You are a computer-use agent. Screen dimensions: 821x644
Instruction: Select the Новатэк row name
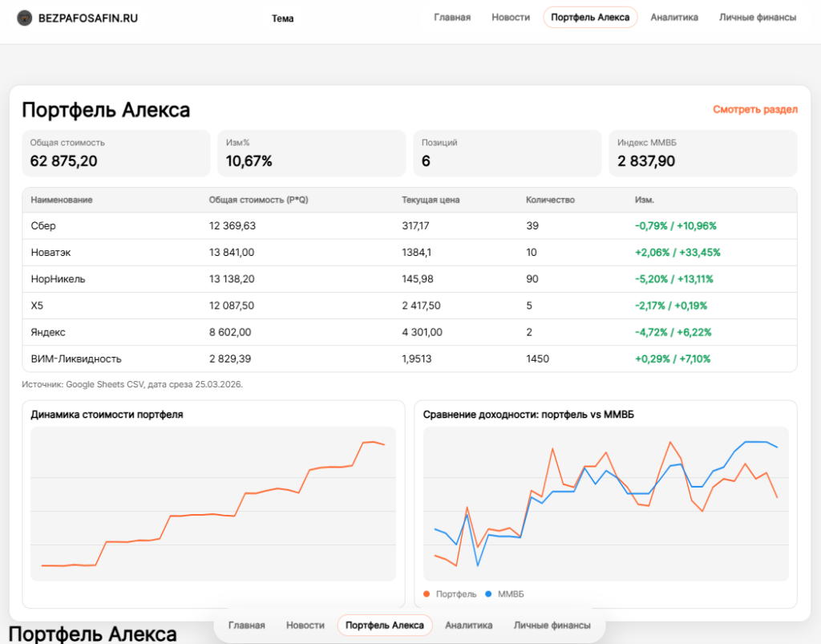(x=51, y=253)
